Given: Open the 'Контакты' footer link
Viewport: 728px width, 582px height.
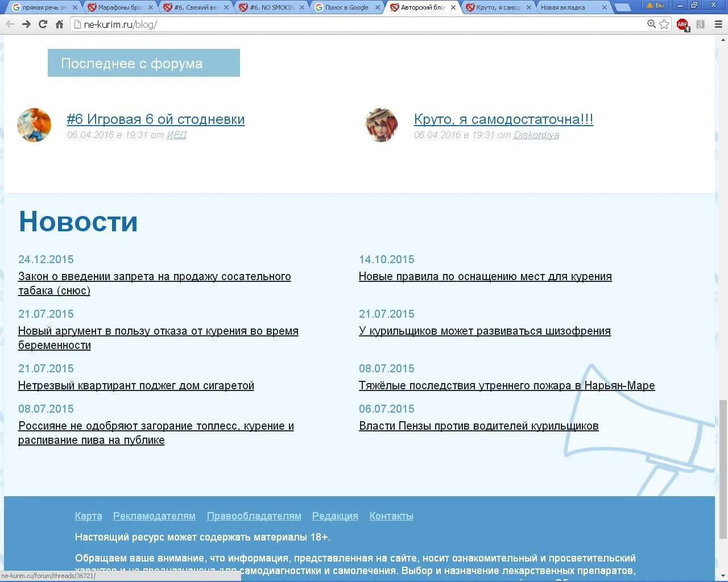Looking at the screenshot, I should click(x=391, y=516).
